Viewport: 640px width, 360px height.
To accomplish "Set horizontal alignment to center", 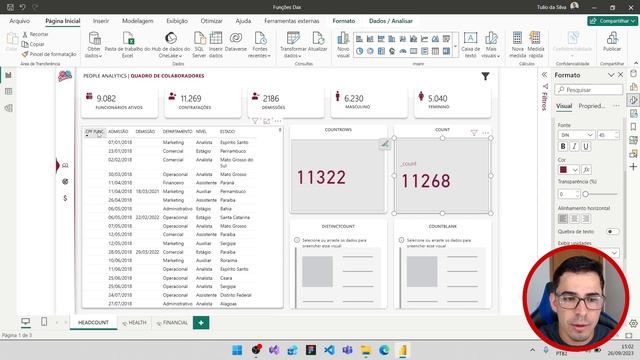I will coord(574,219).
